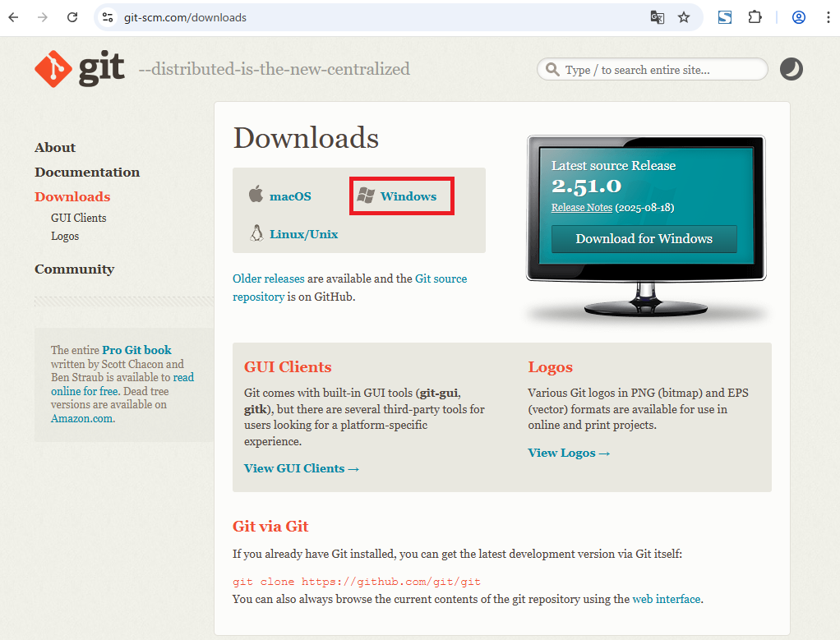
Task: Click the orange Git logo
Action: pos(53,68)
